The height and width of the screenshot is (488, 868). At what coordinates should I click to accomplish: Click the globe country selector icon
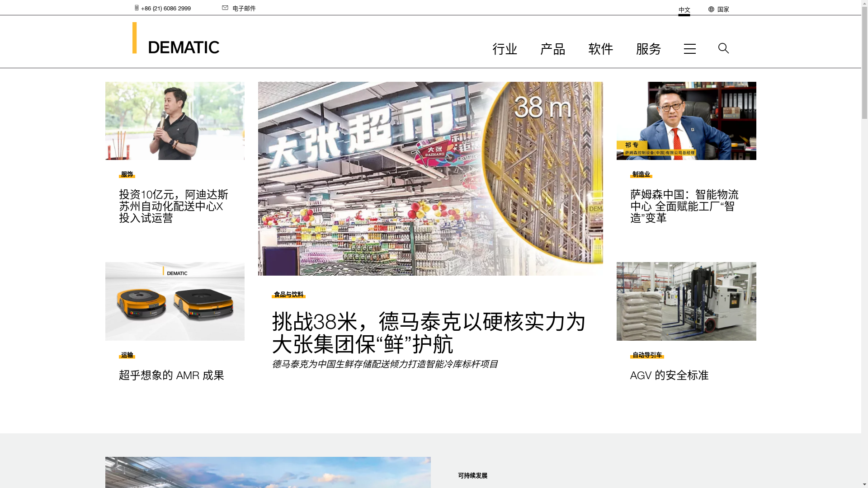point(711,9)
